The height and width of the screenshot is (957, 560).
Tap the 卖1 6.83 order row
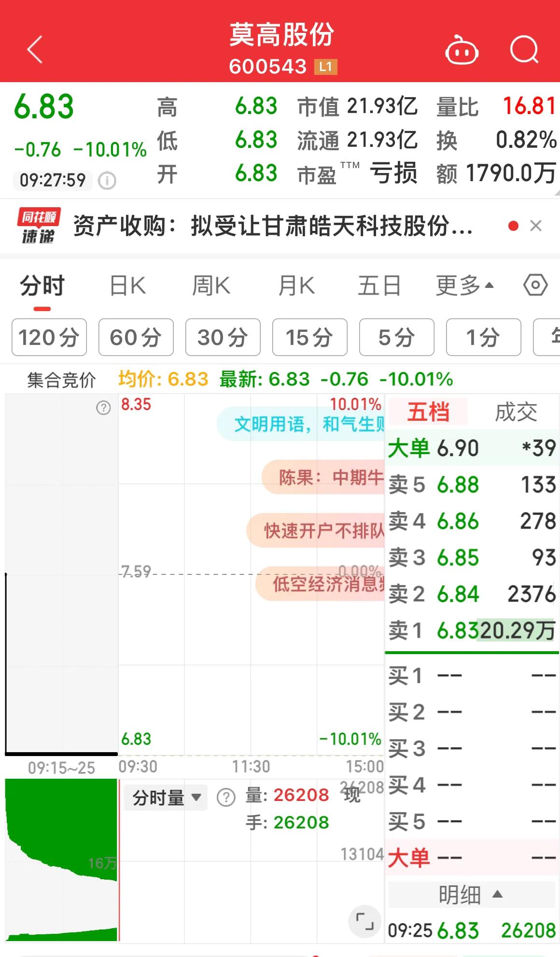[472, 630]
